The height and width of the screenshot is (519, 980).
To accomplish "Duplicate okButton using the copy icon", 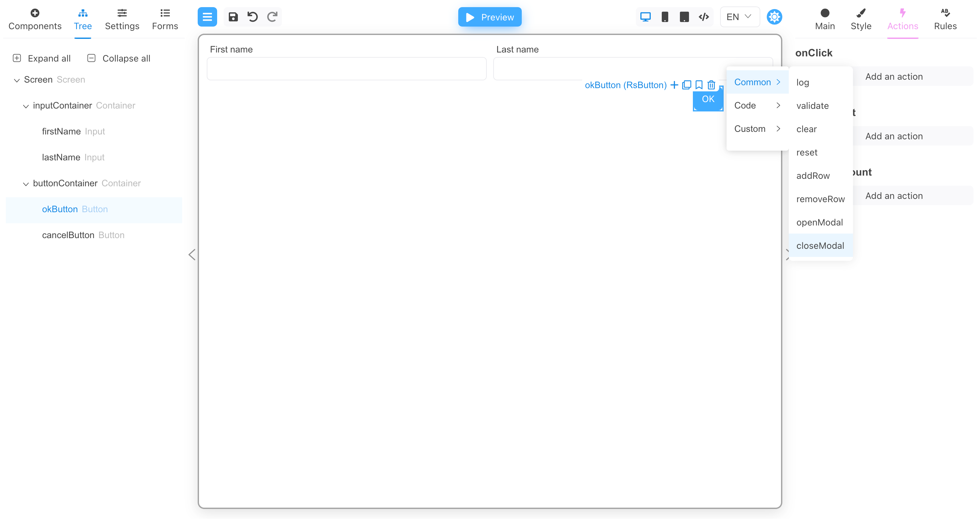I will (x=686, y=85).
